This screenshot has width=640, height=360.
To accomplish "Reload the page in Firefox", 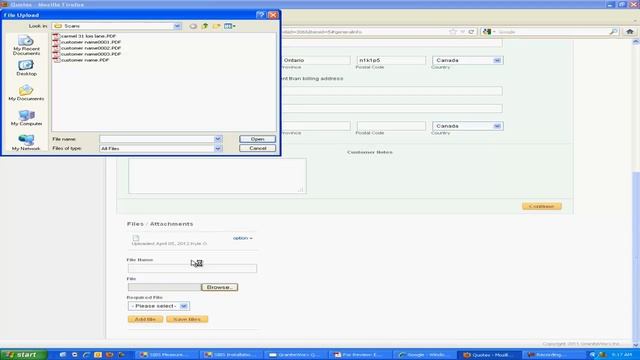I will (471, 31).
